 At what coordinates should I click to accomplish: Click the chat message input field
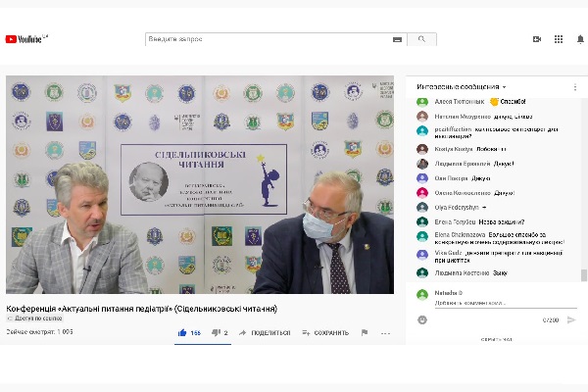point(506,303)
